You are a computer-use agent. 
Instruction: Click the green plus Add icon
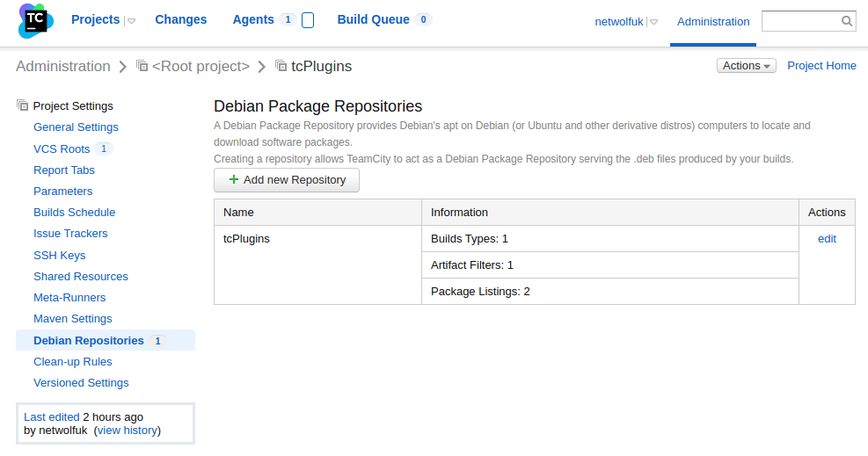click(x=233, y=180)
